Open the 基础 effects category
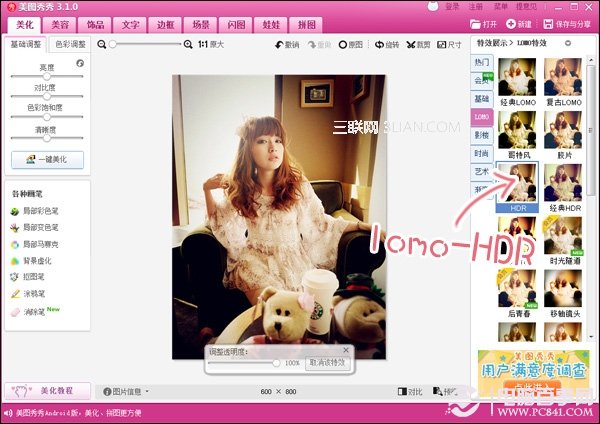Viewport: 600px width, 424px height. [x=482, y=98]
